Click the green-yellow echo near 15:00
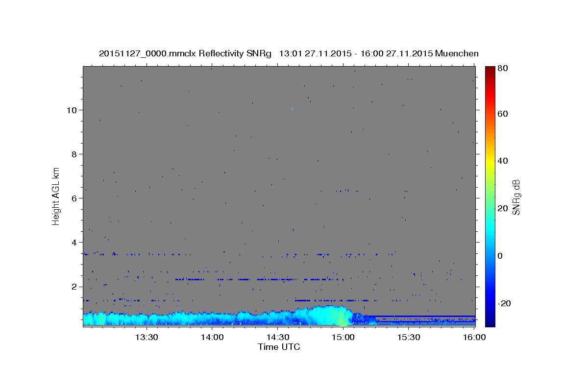This screenshot has height=392, width=588. point(342,316)
